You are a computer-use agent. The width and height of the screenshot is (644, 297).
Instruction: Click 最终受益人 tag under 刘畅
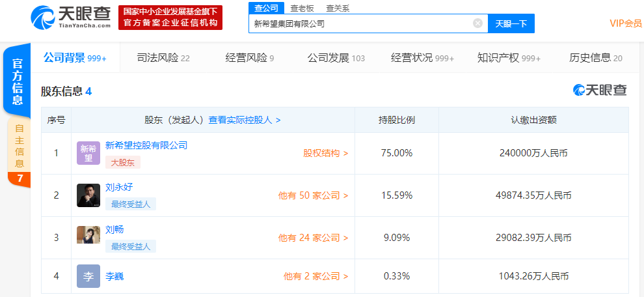click(131, 246)
